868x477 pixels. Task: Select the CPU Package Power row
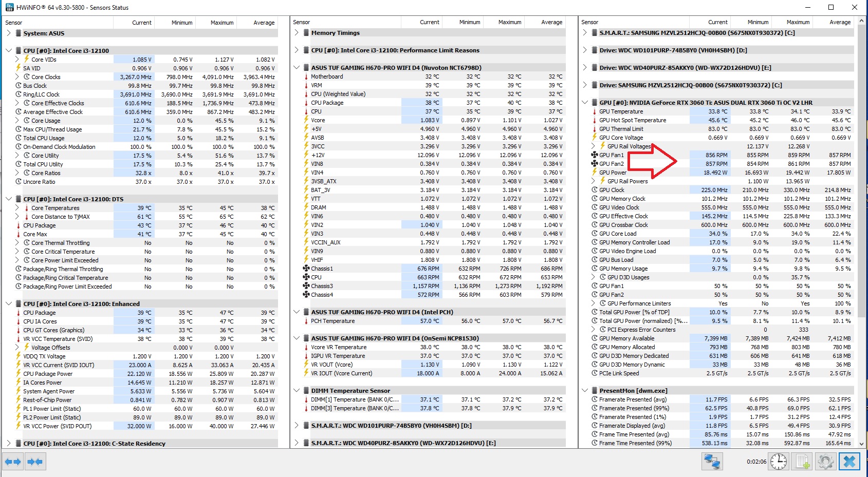click(x=48, y=374)
